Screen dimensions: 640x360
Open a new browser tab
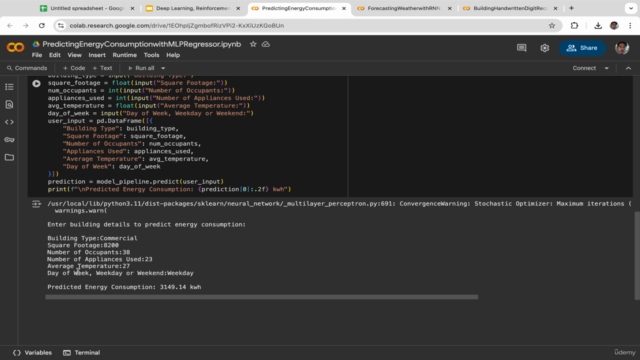pyautogui.click(x=571, y=8)
